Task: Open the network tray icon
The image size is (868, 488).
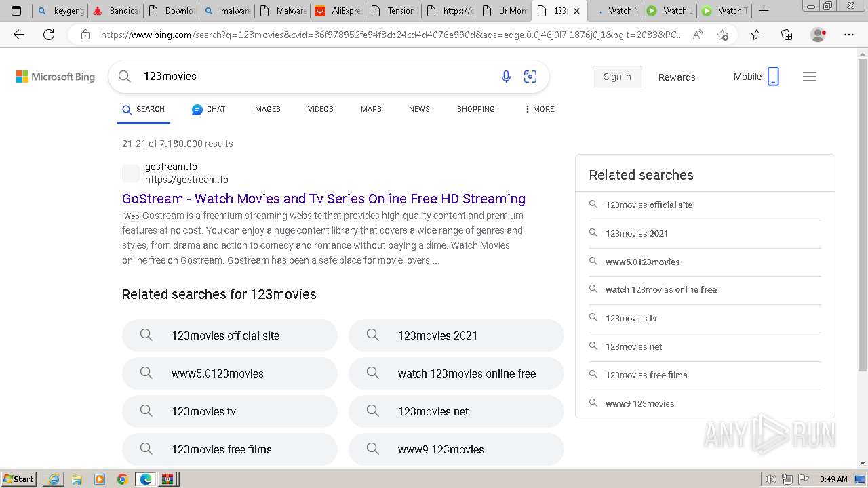Action: click(x=789, y=479)
